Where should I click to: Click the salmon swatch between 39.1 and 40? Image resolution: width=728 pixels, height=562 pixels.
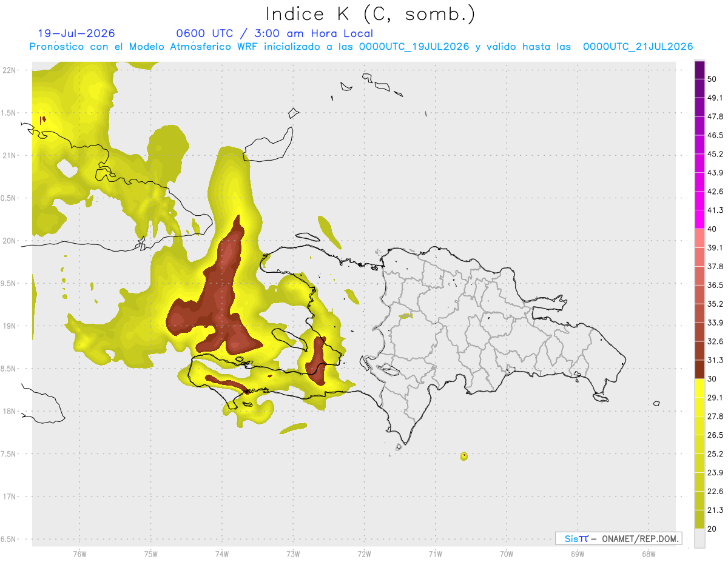(699, 238)
